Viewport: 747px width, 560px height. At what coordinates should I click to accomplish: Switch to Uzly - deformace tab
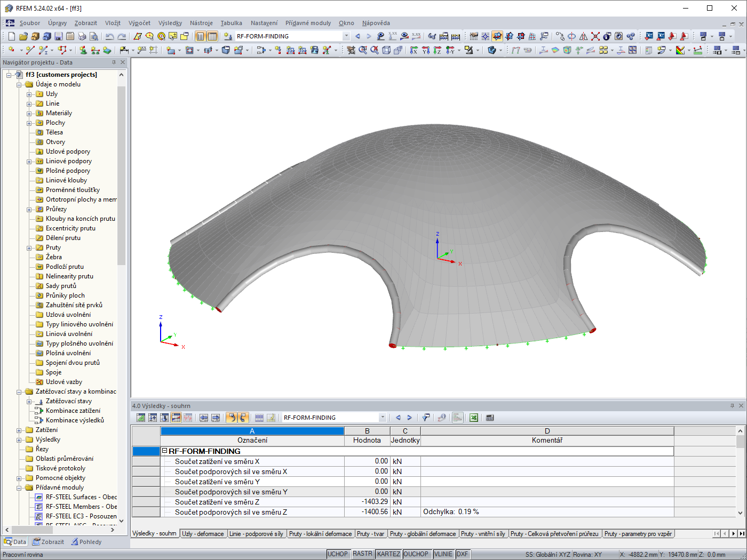click(203, 534)
